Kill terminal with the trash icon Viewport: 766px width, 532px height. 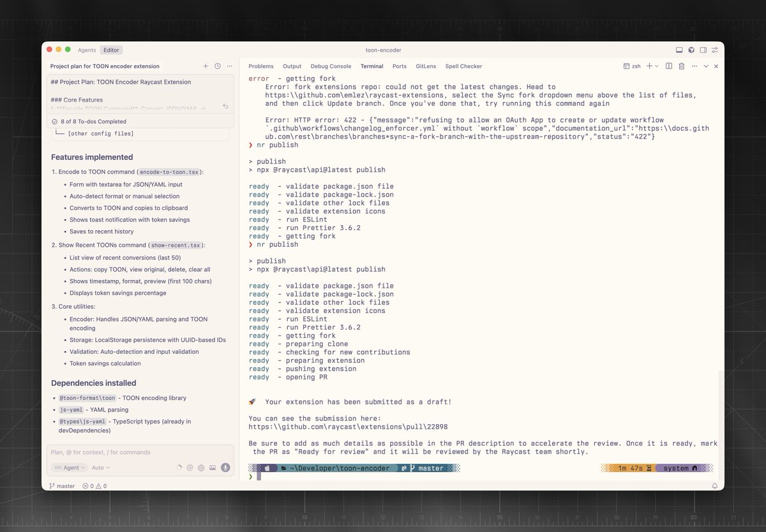[x=681, y=66]
